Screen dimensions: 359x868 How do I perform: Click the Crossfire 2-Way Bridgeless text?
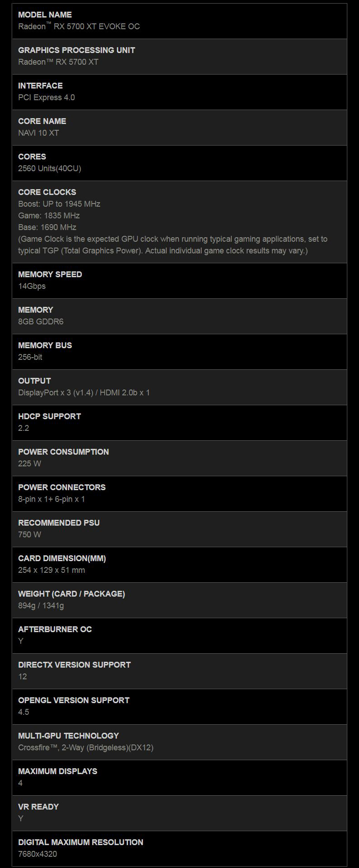[x=85, y=748]
